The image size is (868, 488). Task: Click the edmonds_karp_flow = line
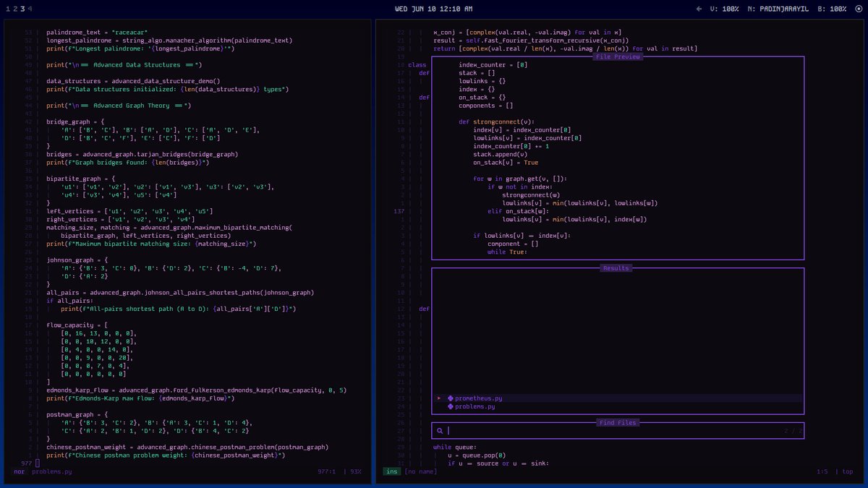coord(197,390)
